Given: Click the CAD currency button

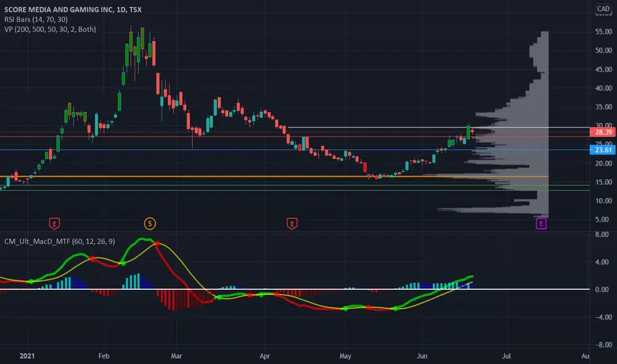Looking at the screenshot, I should 603,9.
